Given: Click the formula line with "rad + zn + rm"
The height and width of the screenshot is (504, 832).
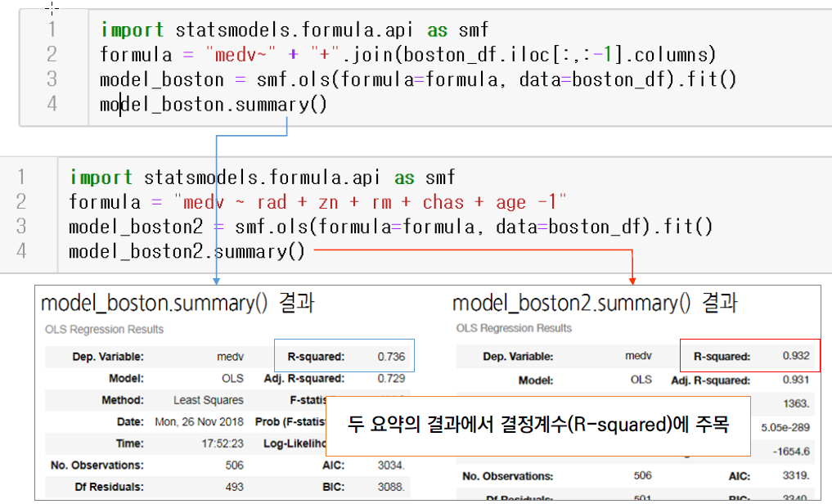Looking at the screenshot, I should pyautogui.click(x=318, y=202).
